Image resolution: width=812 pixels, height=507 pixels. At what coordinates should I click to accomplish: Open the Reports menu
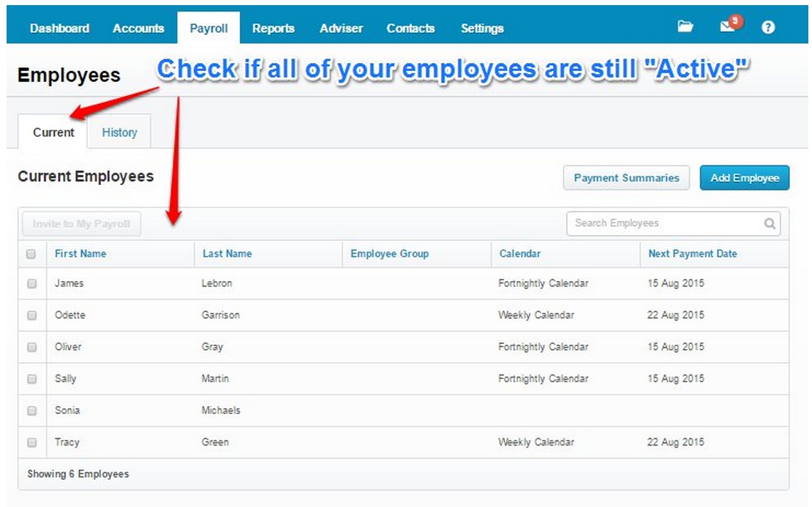click(273, 29)
